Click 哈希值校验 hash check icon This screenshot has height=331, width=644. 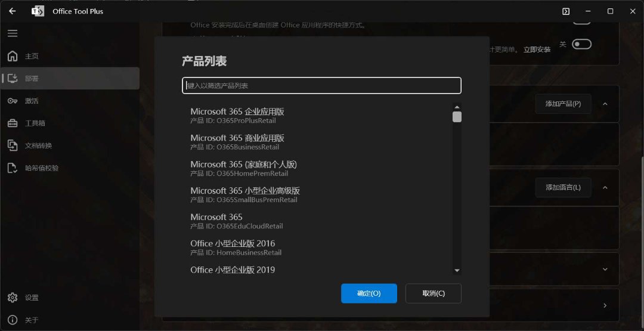tap(13, 168)
